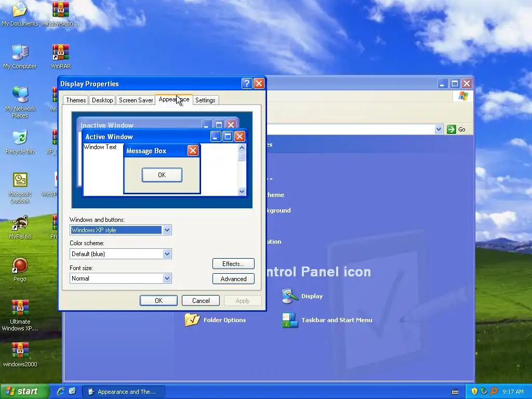Switch to the Desktop tab

point(102,100)
